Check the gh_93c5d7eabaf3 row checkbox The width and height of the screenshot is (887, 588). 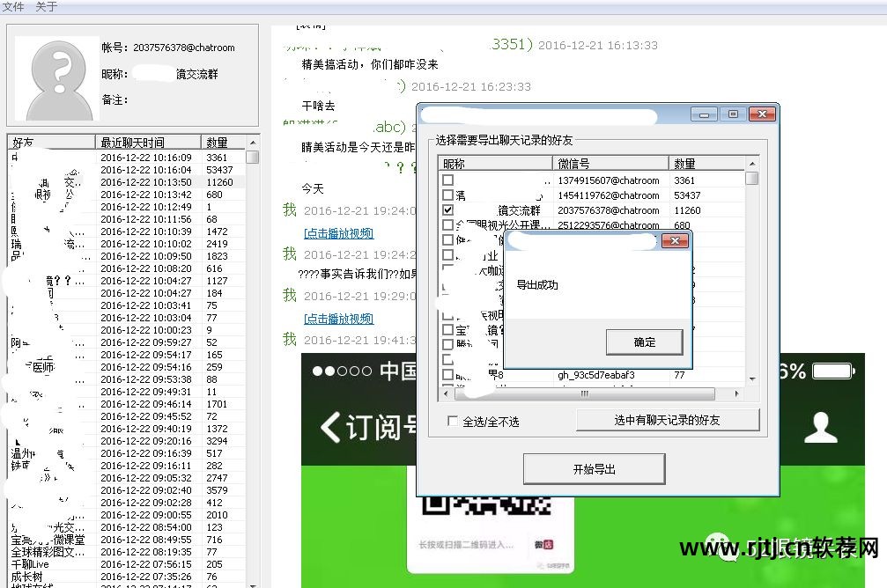(x=448, y=374)
